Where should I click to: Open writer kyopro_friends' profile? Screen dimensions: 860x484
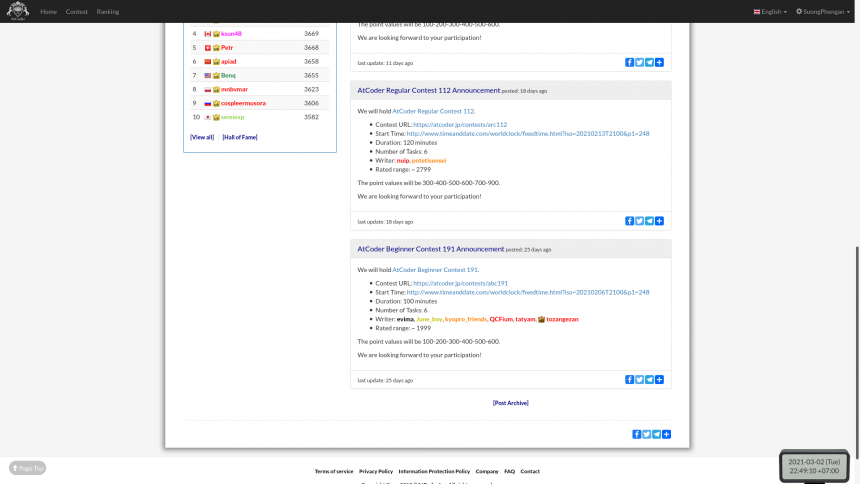pyautogui.click(x=466, y=319)
